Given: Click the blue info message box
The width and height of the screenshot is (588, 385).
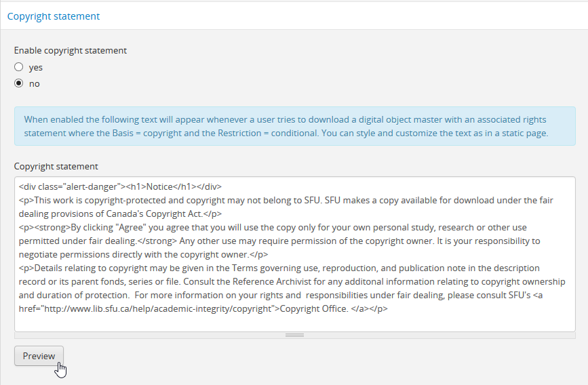Looking at the screenshot, I should pos(294,126).
